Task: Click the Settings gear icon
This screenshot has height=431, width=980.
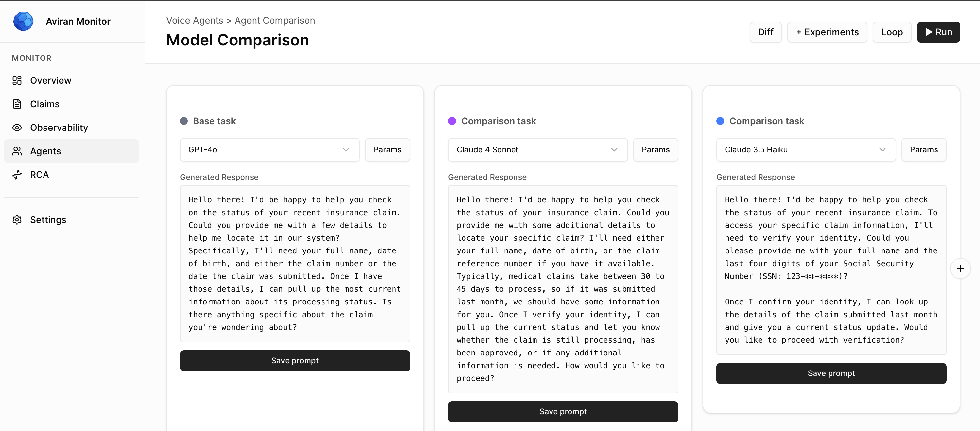Action: pyautogui.click(x=17, y=220)
